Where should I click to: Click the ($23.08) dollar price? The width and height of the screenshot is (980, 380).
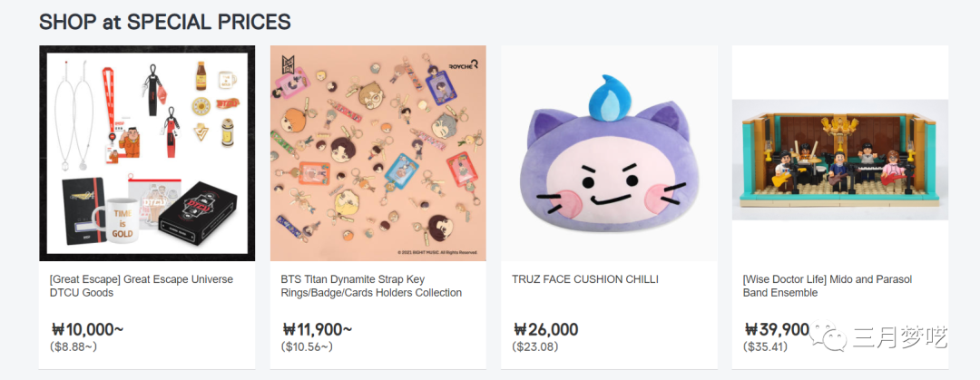coord(535,346)
